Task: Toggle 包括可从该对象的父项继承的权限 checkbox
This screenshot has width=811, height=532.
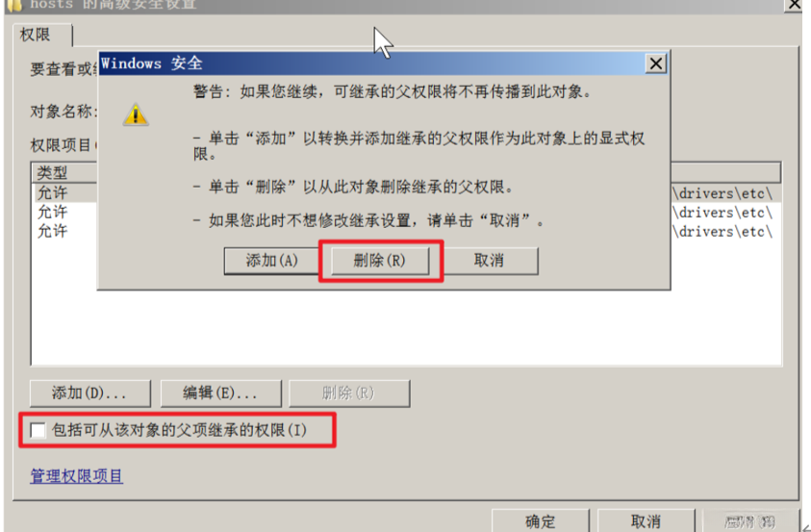Action: click(x=38, y=430)
